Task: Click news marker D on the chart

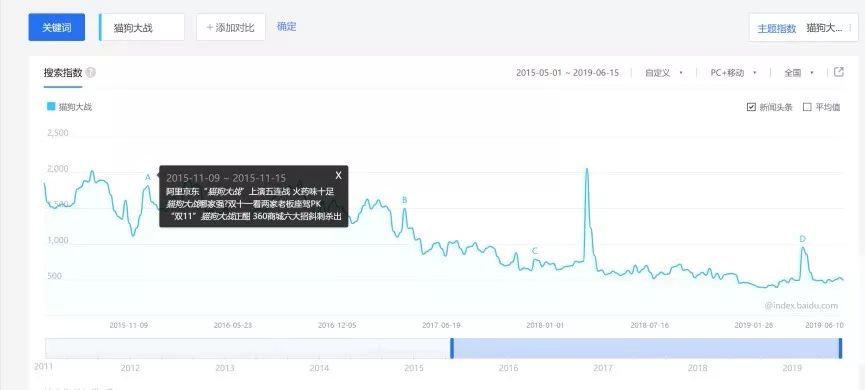Action: 802,239
